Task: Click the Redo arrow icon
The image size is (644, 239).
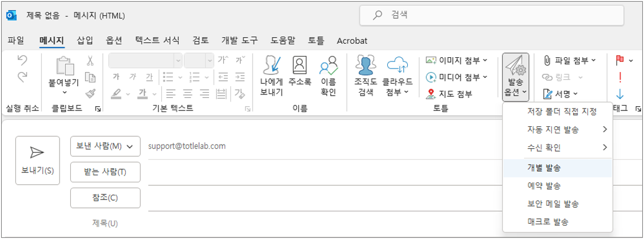Action: [x=22, y=77]
